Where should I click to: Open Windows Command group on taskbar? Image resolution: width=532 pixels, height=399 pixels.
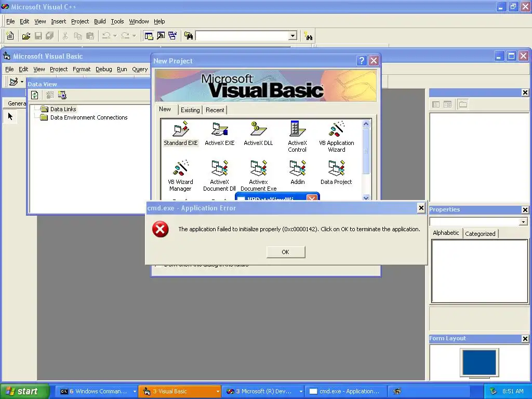(98, 391)
